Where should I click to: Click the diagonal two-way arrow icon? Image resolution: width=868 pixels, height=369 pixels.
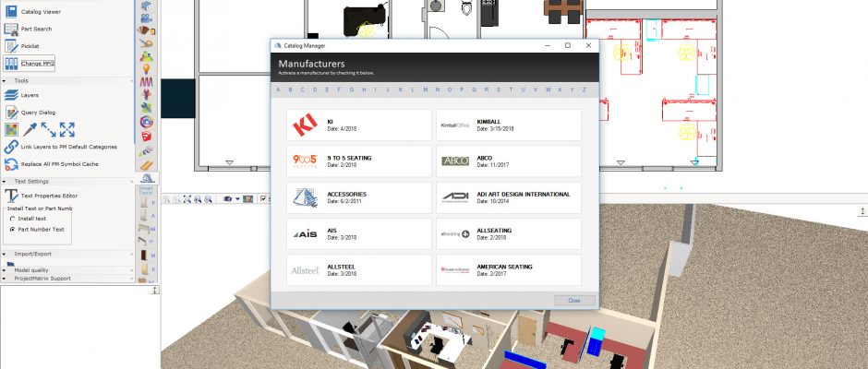48,129
